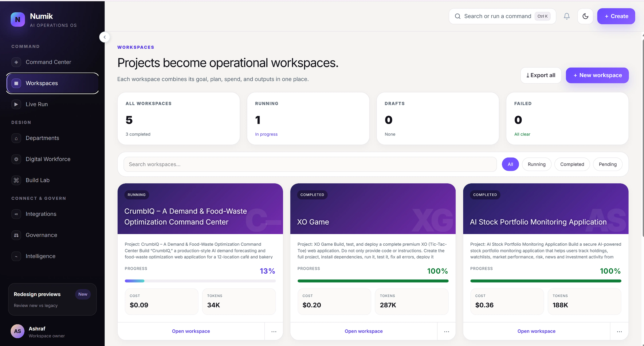Click the CrumbIQ workspace card title
The height and width of the screenshot is (346, 644).
coord(185,216)
